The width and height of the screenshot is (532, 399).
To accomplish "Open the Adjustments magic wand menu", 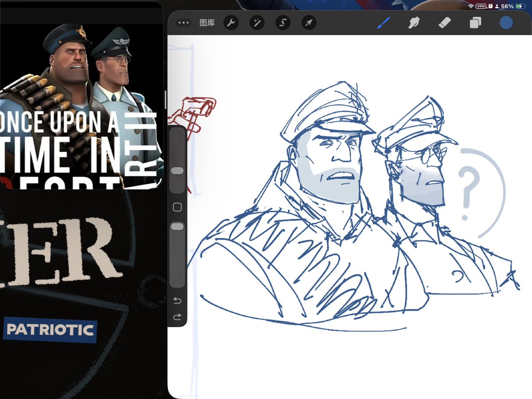I will [x=257, y=23].
